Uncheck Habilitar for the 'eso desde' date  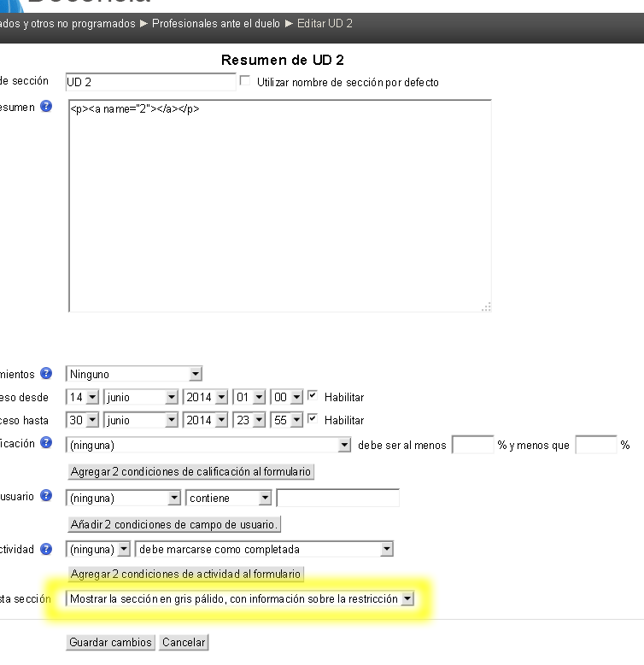point(313,396)
